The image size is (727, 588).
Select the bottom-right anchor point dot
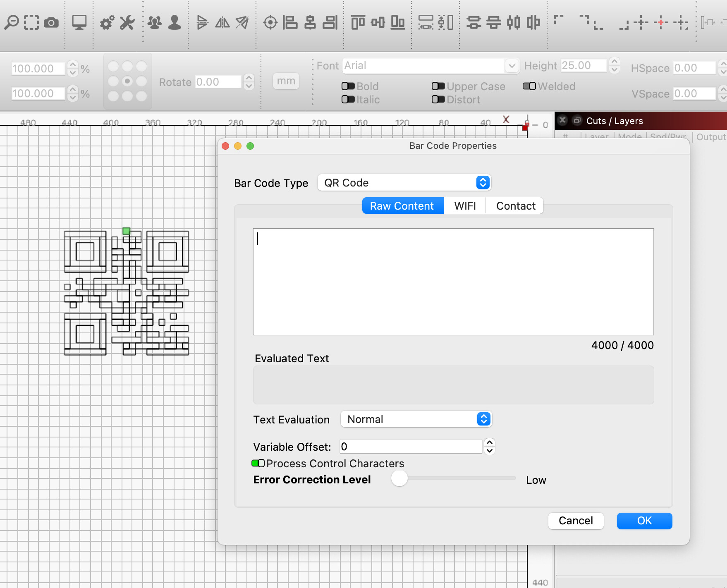click(x=141, y=96)
